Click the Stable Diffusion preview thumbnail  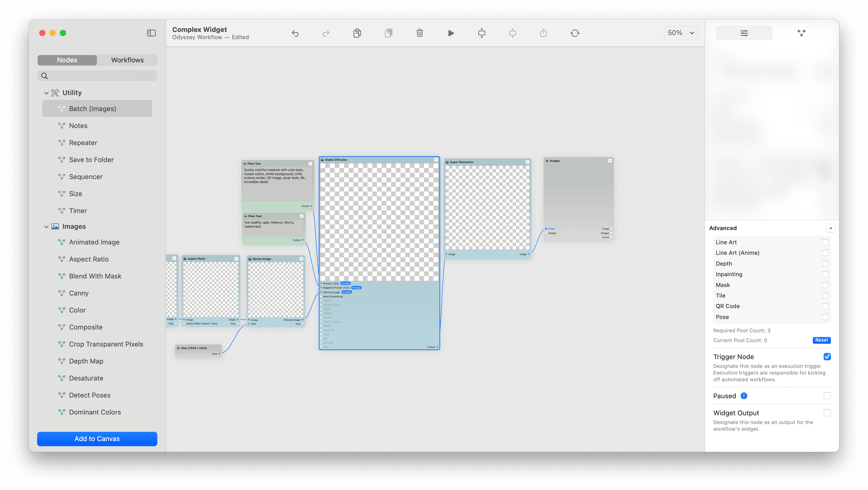[379, 222]
